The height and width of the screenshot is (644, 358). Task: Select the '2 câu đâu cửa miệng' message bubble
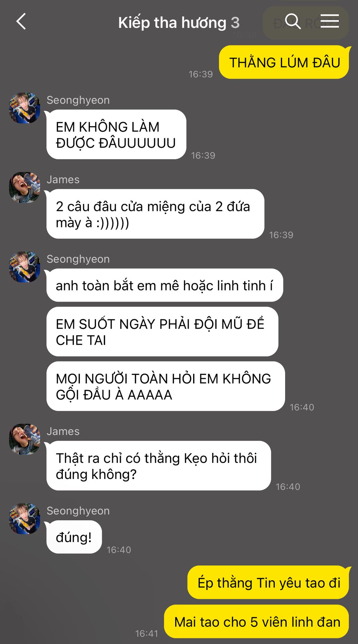155,214
